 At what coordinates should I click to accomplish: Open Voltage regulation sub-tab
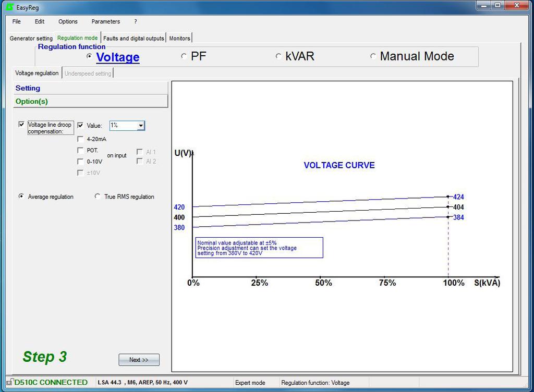(37, 73)
